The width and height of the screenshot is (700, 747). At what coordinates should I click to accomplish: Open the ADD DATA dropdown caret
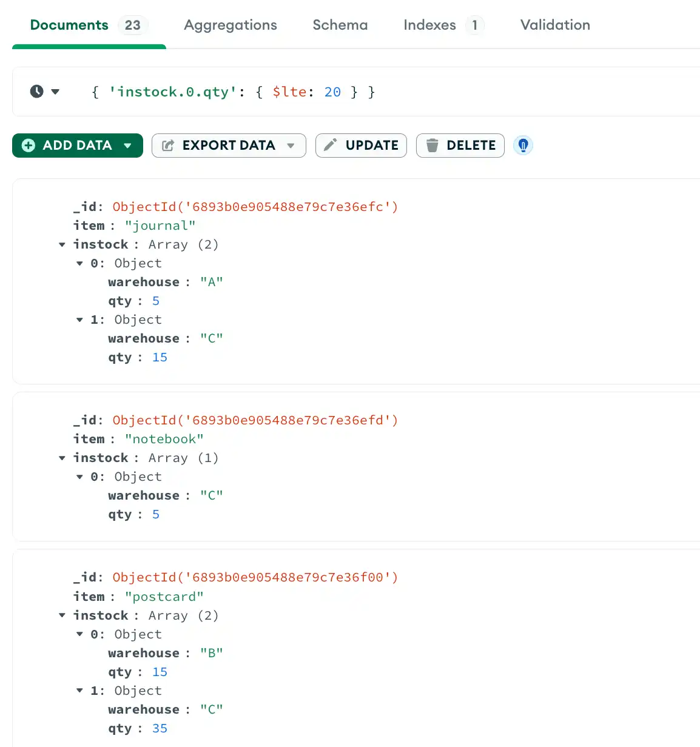[127, 146]
